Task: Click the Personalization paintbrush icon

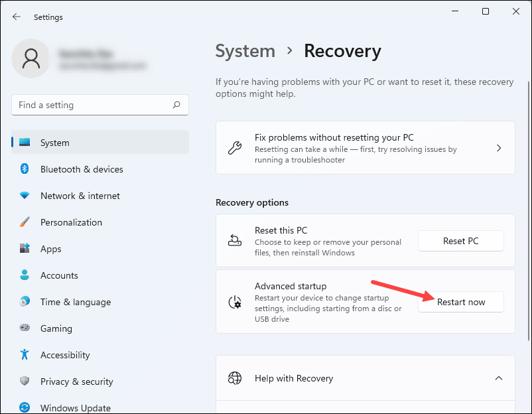Action: point(25,222)
